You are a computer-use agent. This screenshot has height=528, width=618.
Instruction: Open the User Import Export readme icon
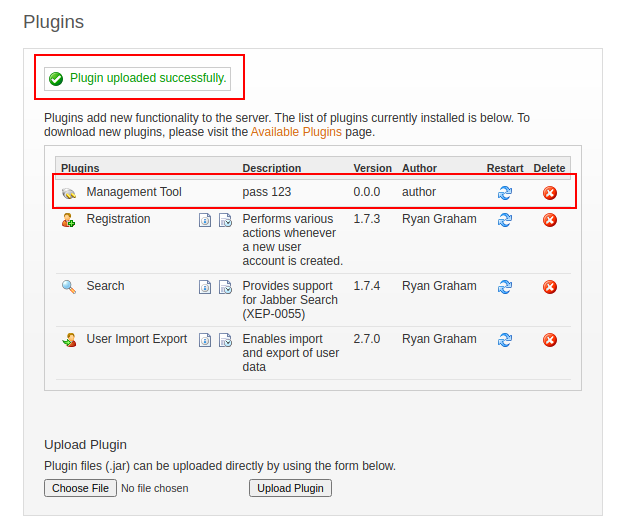click(x=205, y=340)
